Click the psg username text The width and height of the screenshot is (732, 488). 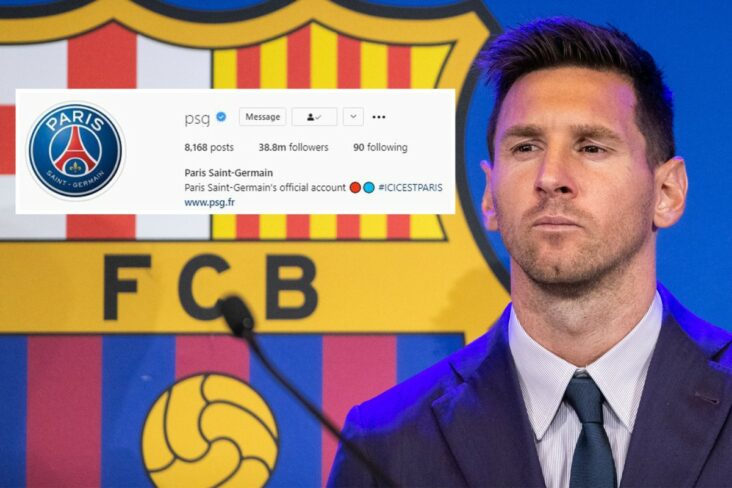[197, 118]
